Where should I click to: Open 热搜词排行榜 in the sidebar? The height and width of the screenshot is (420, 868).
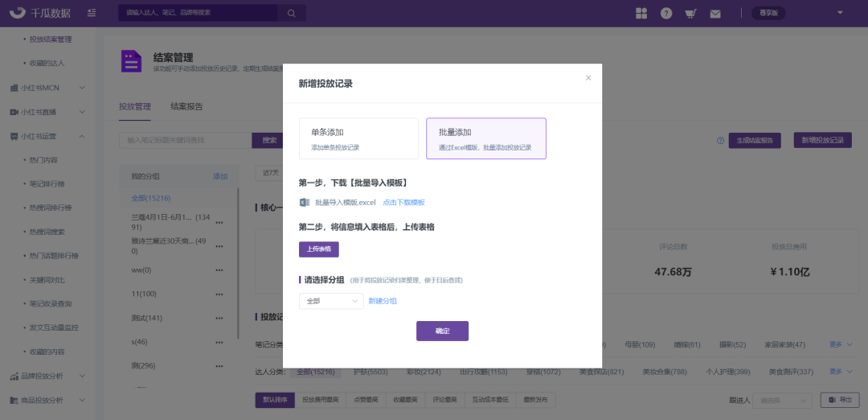(51, 208)
